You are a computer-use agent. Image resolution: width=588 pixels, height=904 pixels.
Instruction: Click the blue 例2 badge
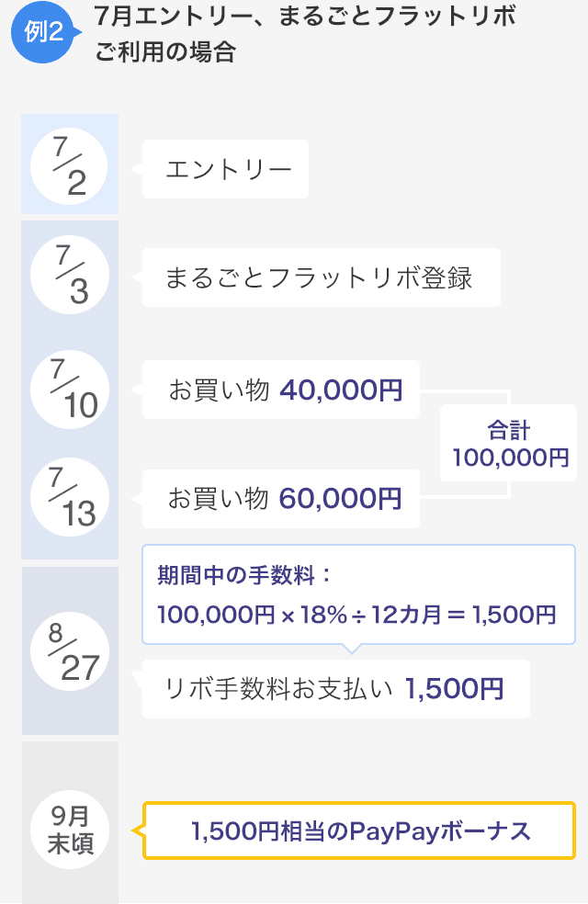(x=44, y=32)
